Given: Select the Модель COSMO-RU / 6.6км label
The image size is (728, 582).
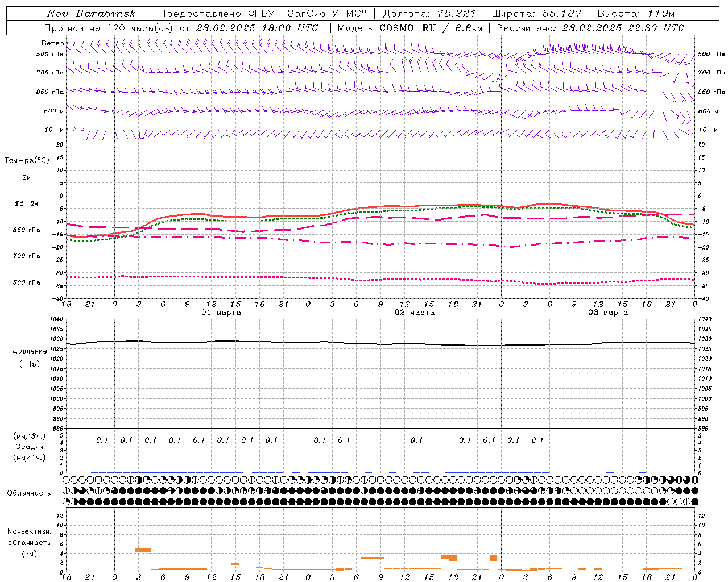Looking at the screenshot, I should pos(409,28).
